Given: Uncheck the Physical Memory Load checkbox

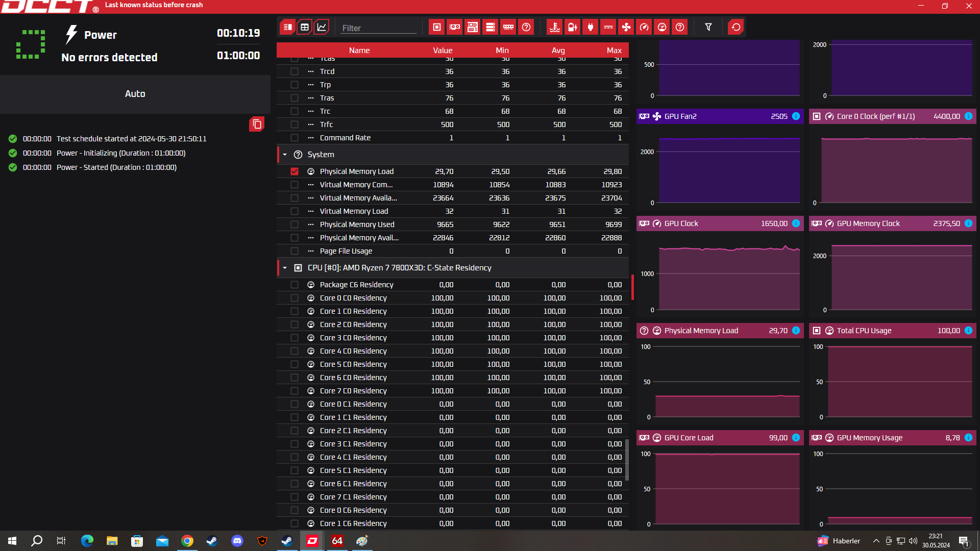Looking at the screenshot, I should pos(295,171).
